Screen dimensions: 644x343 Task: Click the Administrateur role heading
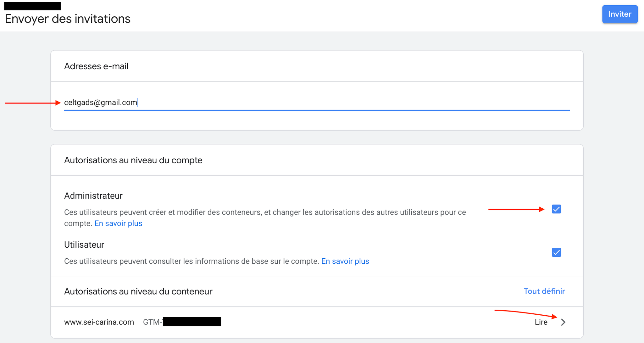[x=93, y=196]
